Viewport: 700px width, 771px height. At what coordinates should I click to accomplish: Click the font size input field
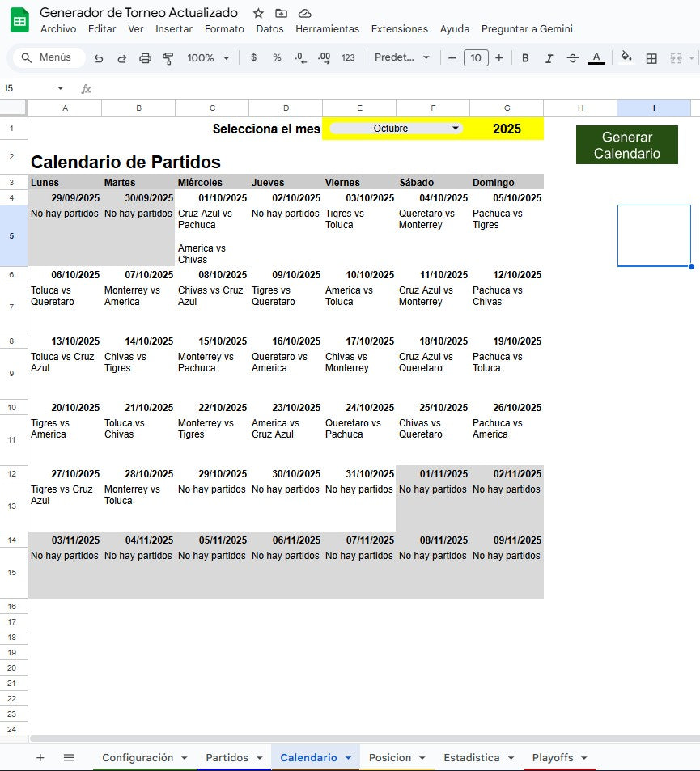click(x=476, y=57)
